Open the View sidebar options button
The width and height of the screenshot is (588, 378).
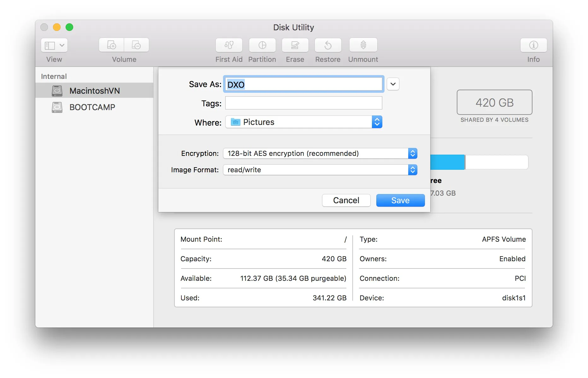pyautogui.click(x=54, y=45)
